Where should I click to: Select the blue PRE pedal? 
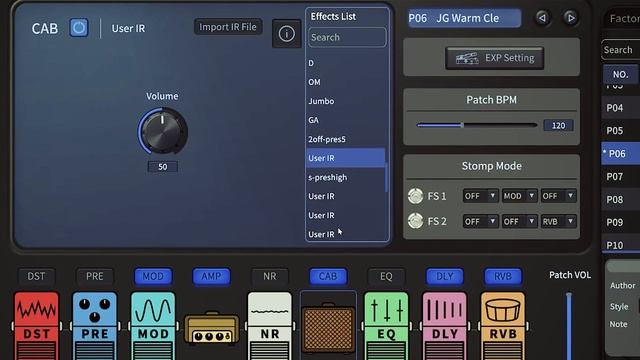pyautogui.click(x=95, y=326)
